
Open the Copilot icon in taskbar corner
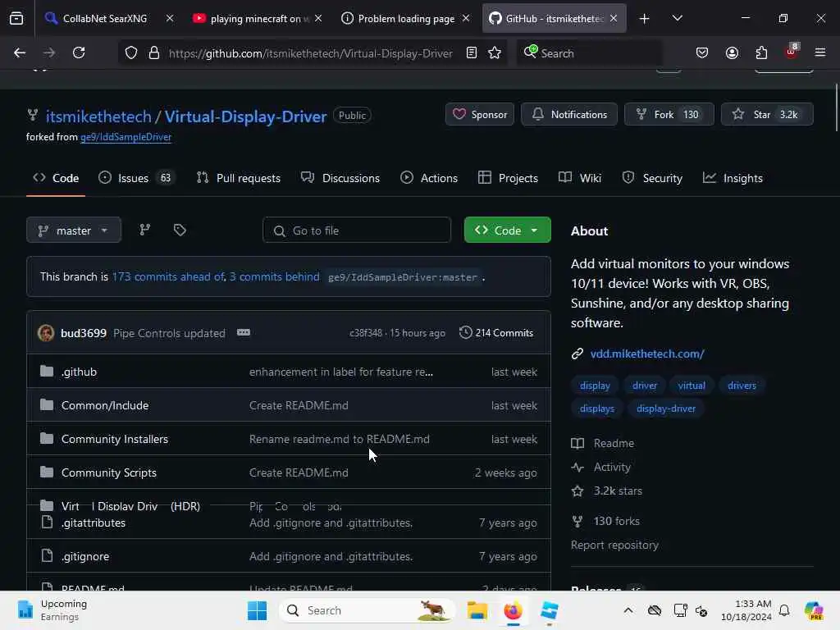[x=815, y=610]
